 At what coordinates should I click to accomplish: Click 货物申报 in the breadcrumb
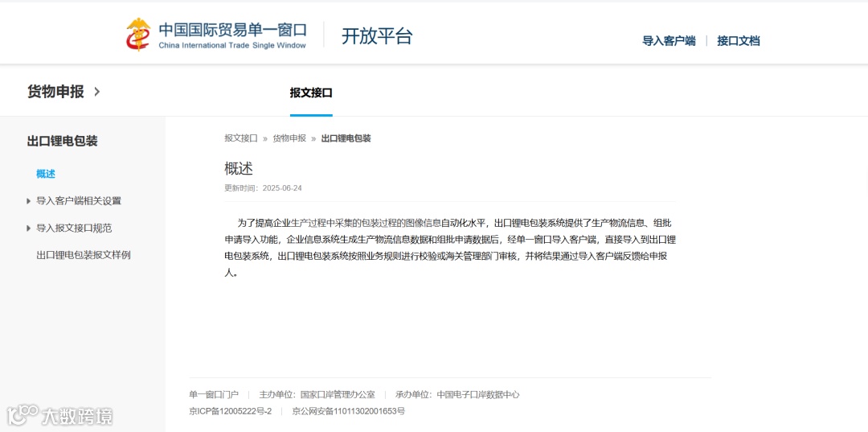tap(289, 138)
